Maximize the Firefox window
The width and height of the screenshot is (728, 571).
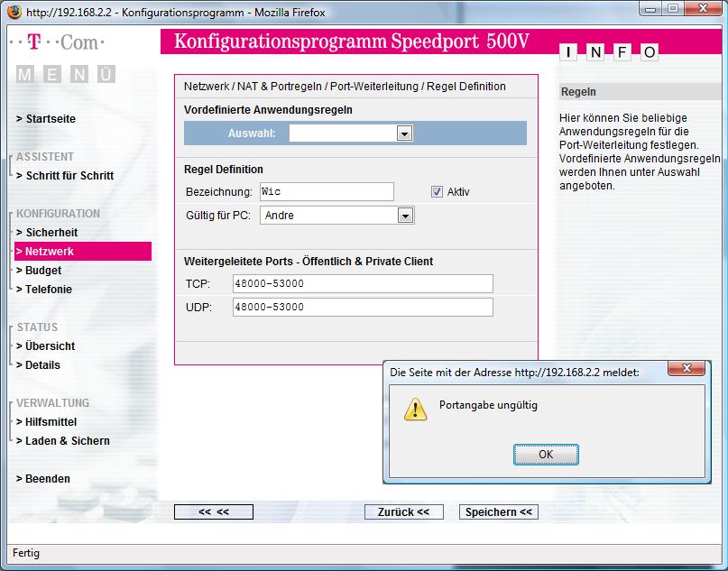[x=672, y=9]
